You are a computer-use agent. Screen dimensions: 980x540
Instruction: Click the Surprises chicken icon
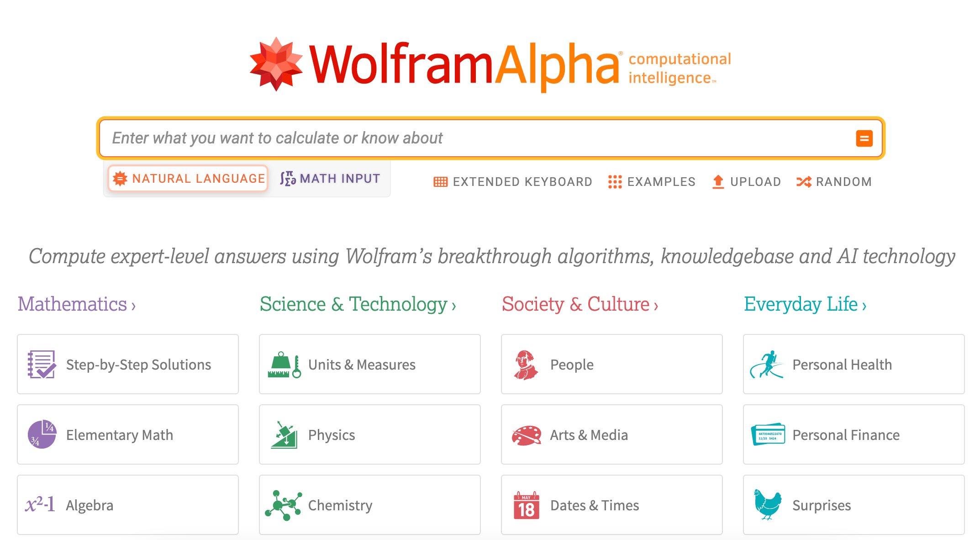pyautogui.click(x=768, y=505)
